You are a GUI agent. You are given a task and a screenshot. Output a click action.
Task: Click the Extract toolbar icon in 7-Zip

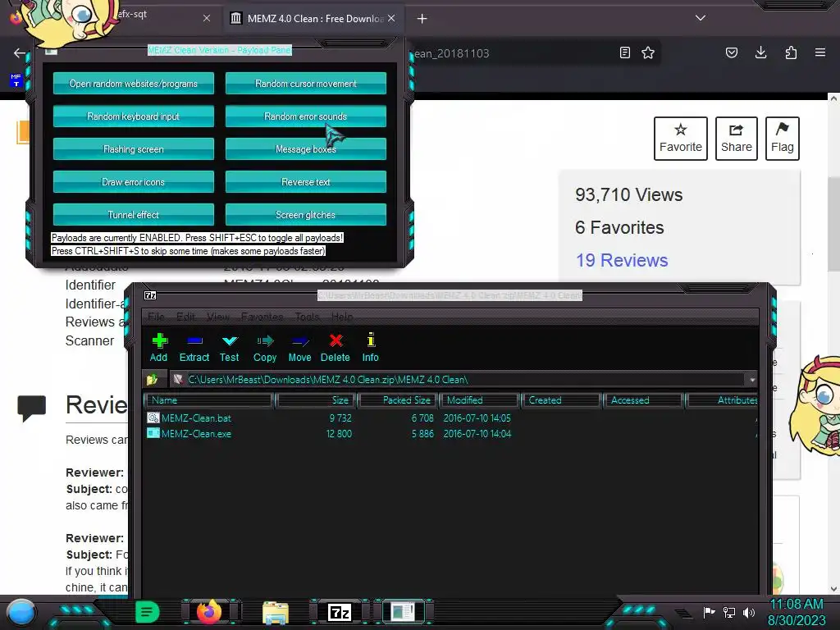pyautogui.click(x=194, y=348)
